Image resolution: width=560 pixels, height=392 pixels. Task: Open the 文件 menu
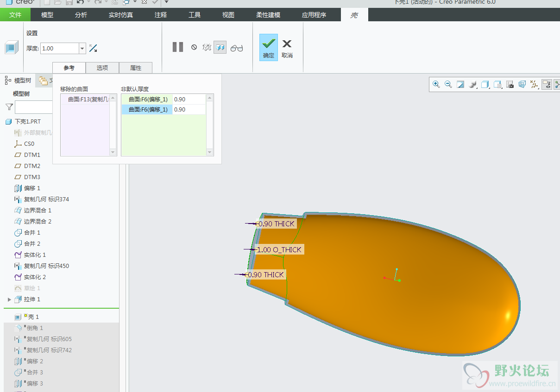point(15,15)
